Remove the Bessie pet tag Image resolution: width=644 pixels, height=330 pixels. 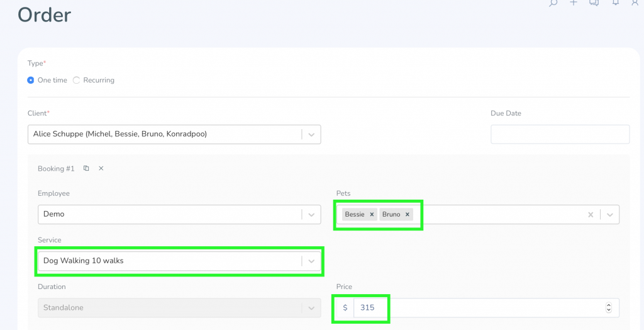[372, 214]
